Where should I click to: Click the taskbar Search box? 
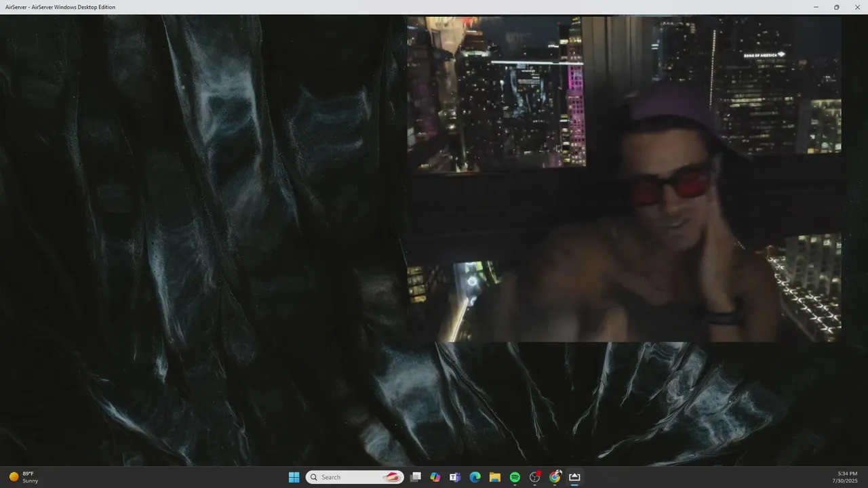click(355, 477)
